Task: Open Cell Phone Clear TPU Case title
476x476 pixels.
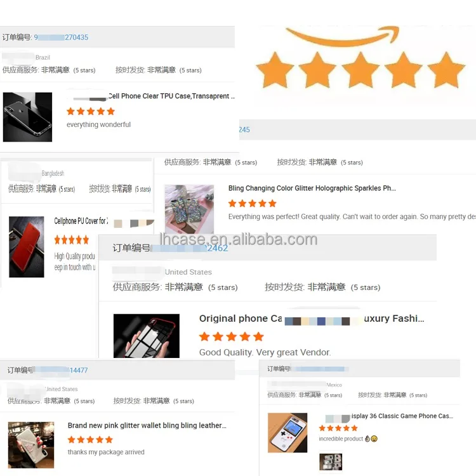Action: point(171,96)
